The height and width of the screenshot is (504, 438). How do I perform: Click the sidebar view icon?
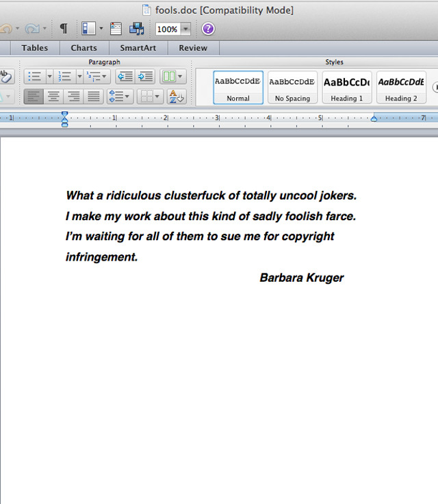click(88, 29)
